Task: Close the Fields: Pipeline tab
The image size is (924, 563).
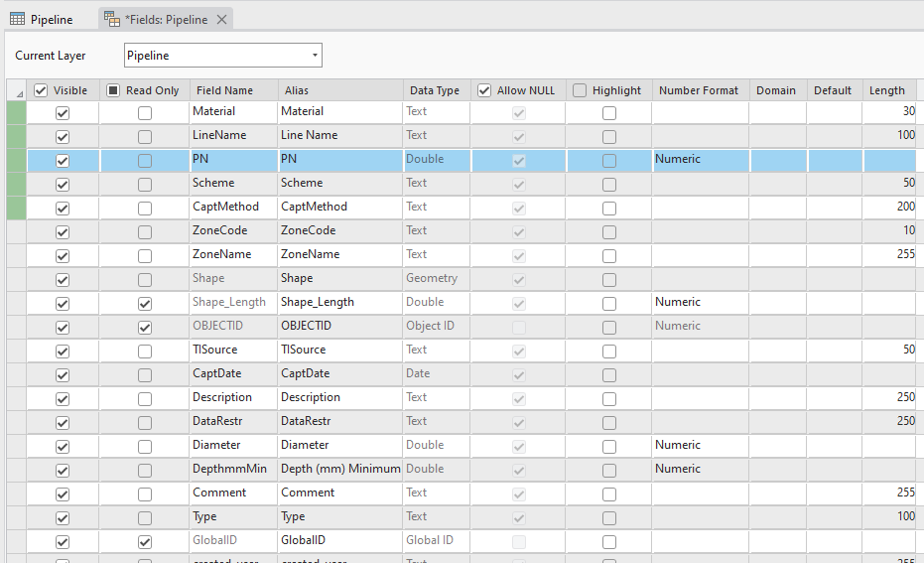Action: click(221, 20)
